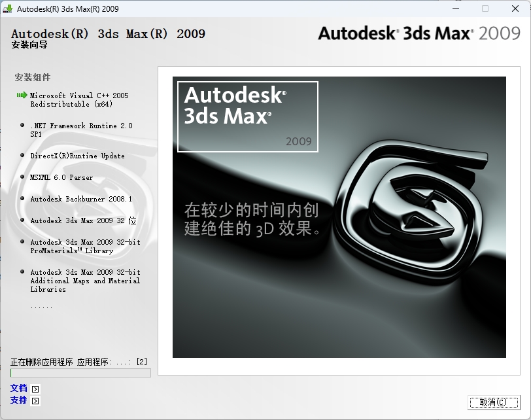Select Microsoft Visual C++ 2005 Redistributable component

79,99
